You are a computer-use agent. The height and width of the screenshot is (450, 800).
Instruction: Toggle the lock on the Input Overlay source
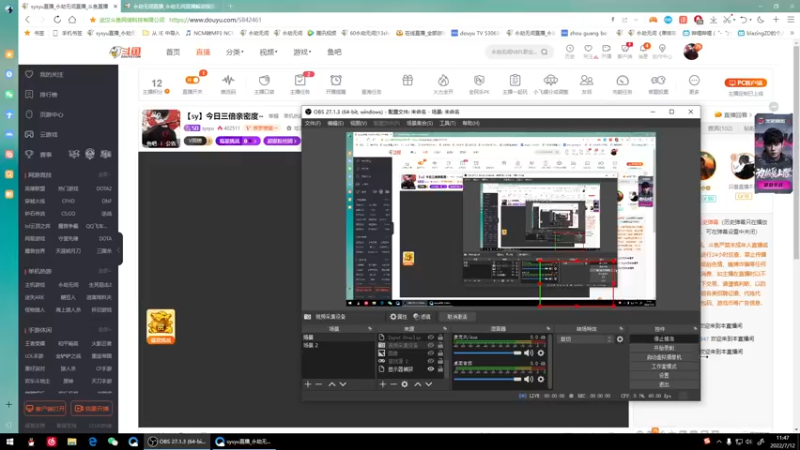pyautogui.click(x=440, y=337)
